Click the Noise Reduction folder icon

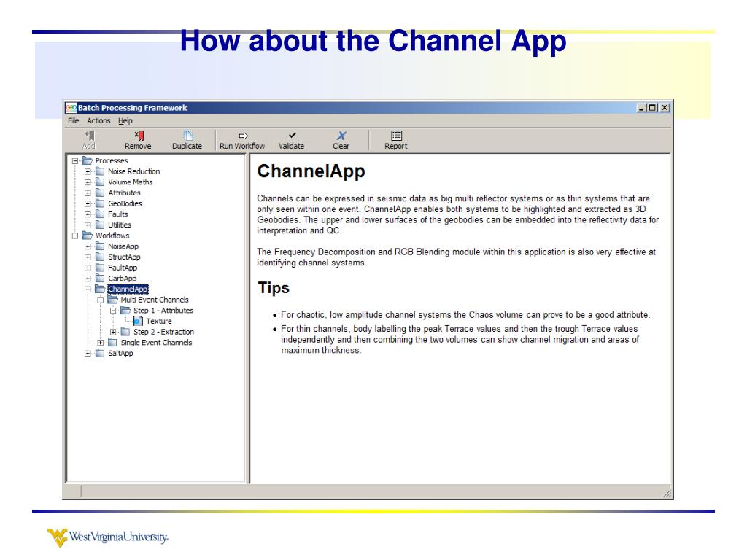[99, 171]
